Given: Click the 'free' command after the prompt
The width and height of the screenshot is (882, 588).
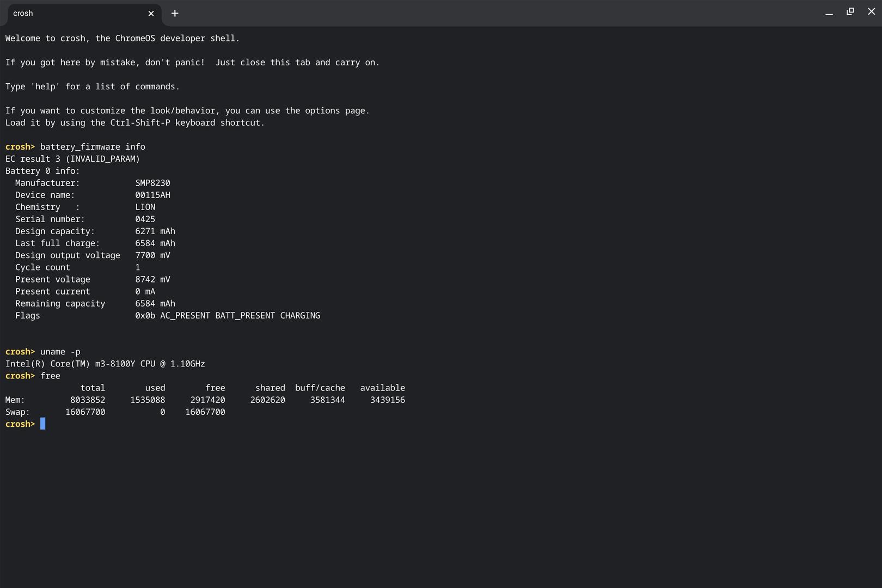Looking at the screenshot, I should 50,376.
